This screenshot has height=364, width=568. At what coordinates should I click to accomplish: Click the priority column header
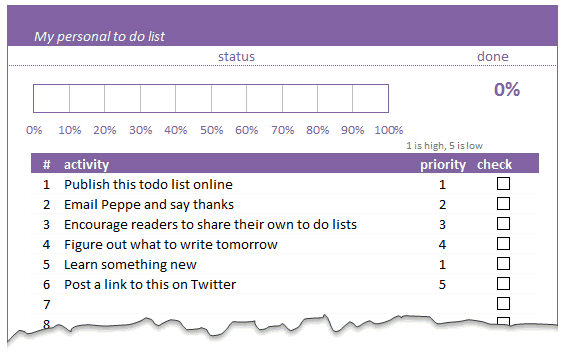click(x=443, y=164)
